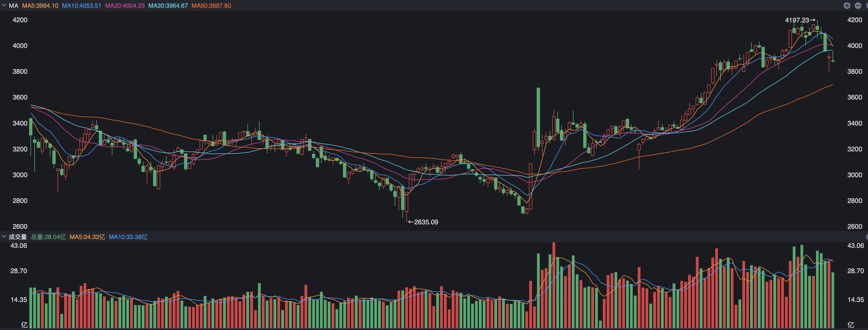Open volume panel settings gear icon

tap(867, 237)
